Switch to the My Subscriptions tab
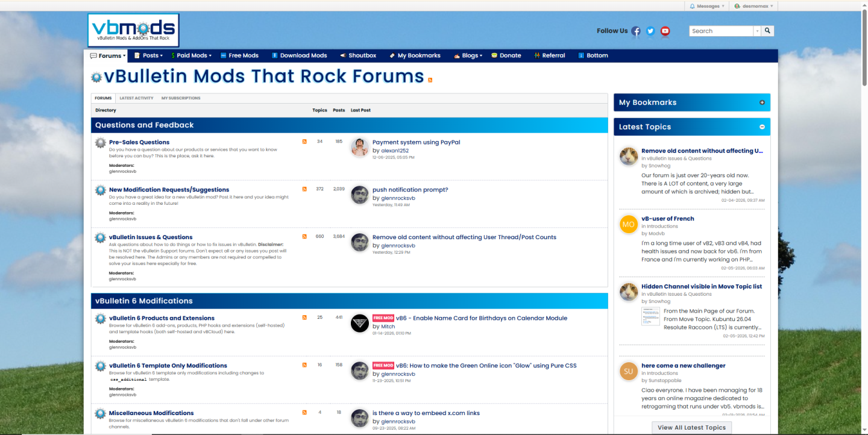This screenshot has height=435, width=868. click(181, 98)
